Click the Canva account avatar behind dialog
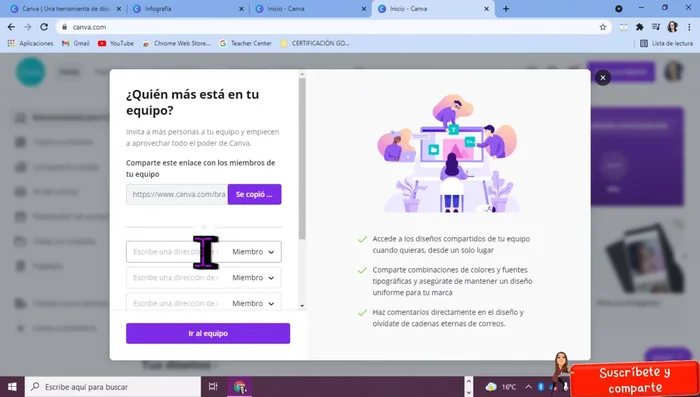This screenshot has width=700, height=397. pos(673,72)
